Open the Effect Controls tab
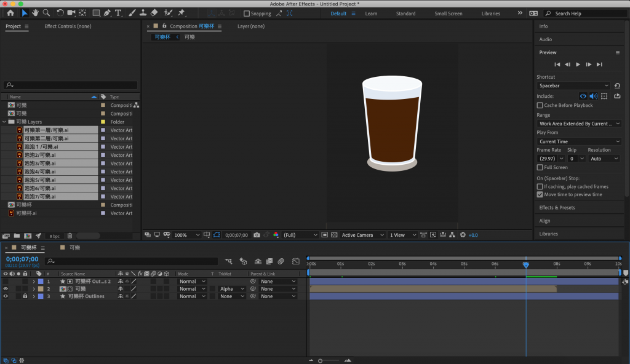 coord(68,26)
